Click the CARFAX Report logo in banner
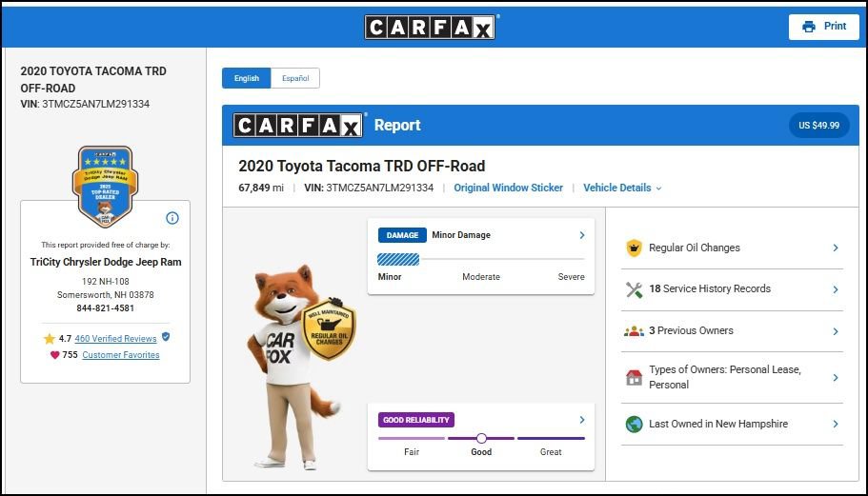Viewport: 868px width, 496px height. coord(298,126)
